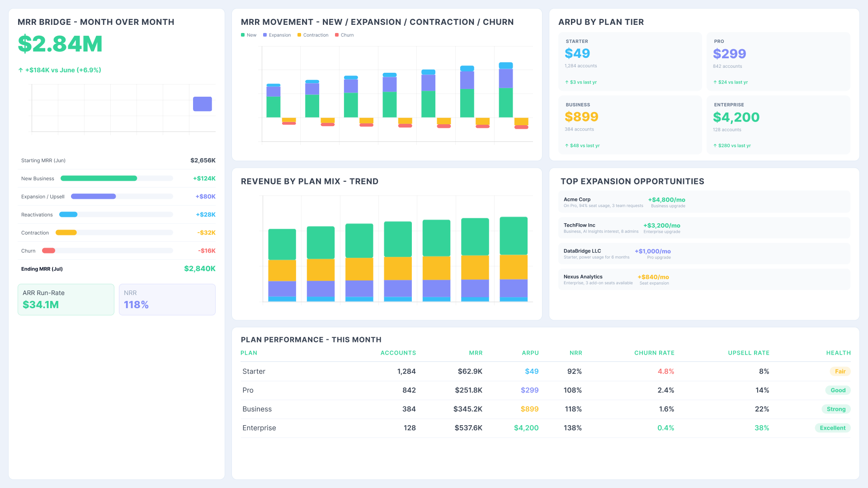The height and width of the screenshot is (488, 868).
Task: Click the $280 vs last yr Enterprise trend
Action: point(732,145)
